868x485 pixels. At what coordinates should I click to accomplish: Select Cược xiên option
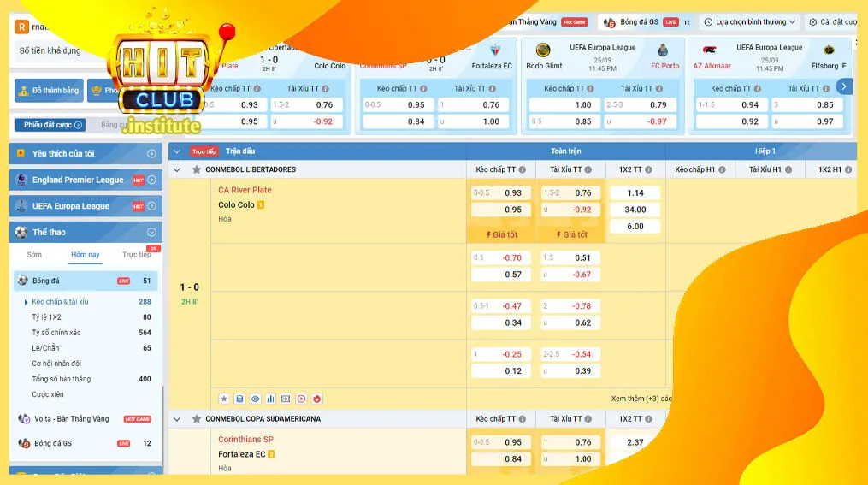point(48,394)
